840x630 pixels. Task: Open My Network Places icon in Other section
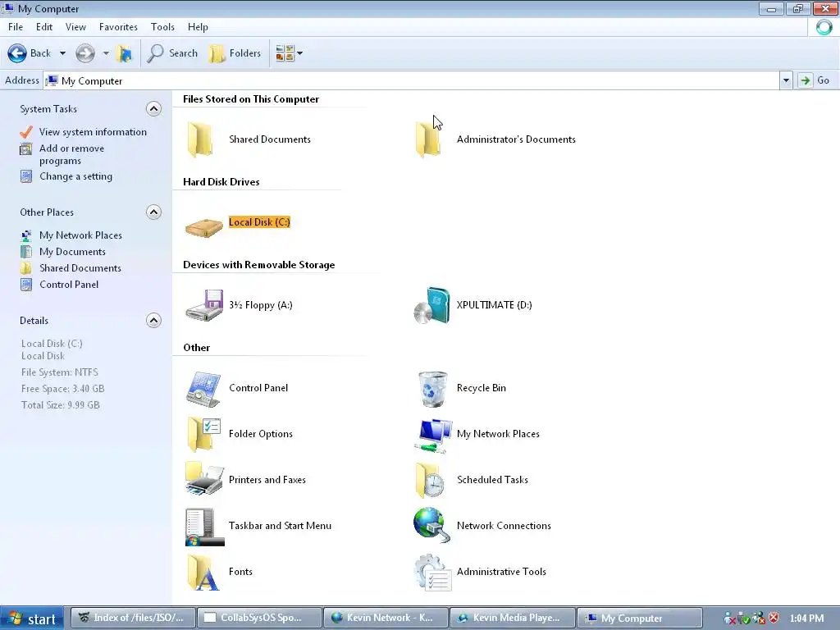point(433,435)
